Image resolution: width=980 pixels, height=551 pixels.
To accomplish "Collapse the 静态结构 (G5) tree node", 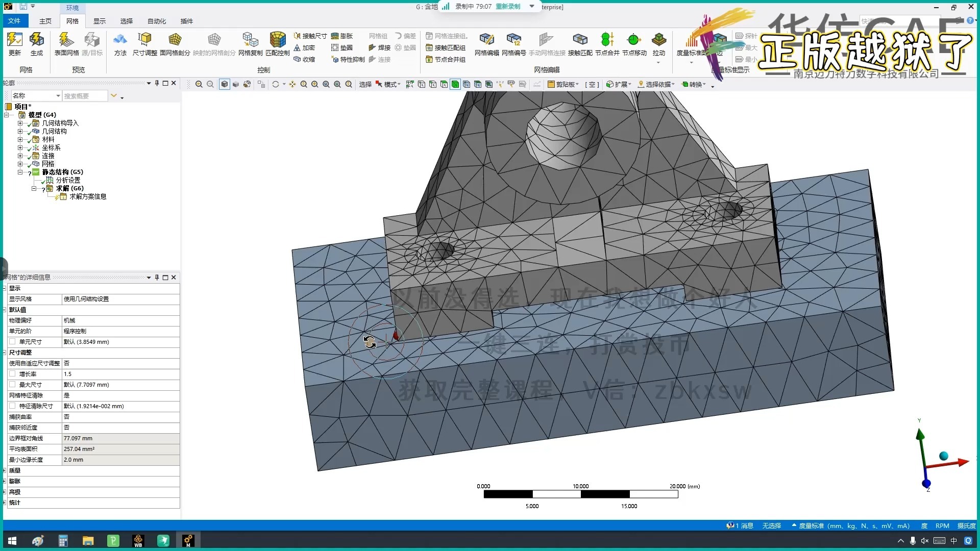I will click(20, 172).
